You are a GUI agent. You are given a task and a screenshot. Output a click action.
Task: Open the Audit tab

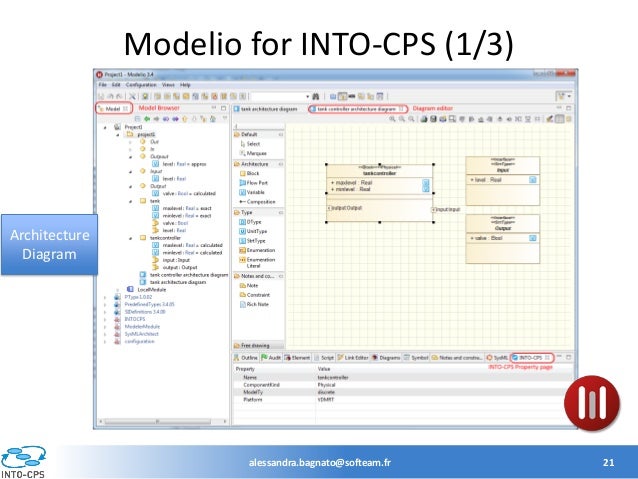coord(271,358)
